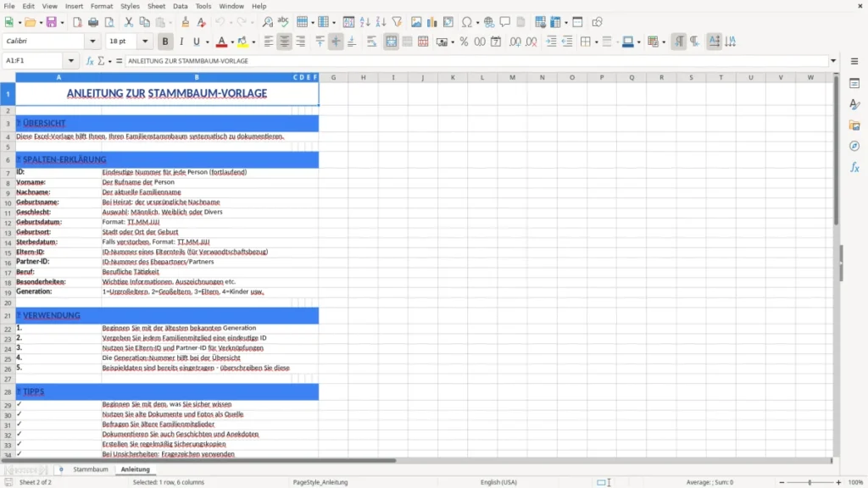The height and width of the screenshot is (488, 868).
Task: Toggle Italic formatting
Action: (181, 42)
